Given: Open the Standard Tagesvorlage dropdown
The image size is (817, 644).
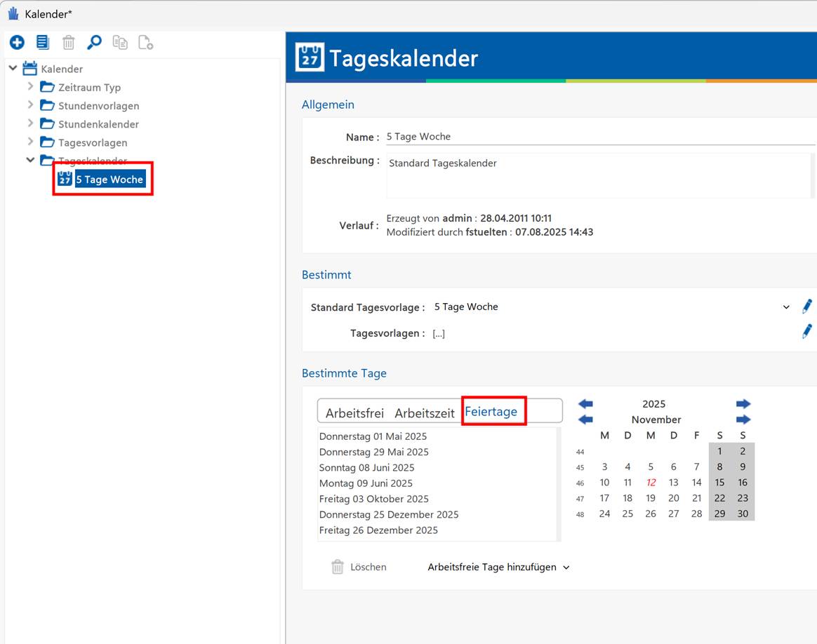Looking at the screenshot, I should (x=786, y=307).
